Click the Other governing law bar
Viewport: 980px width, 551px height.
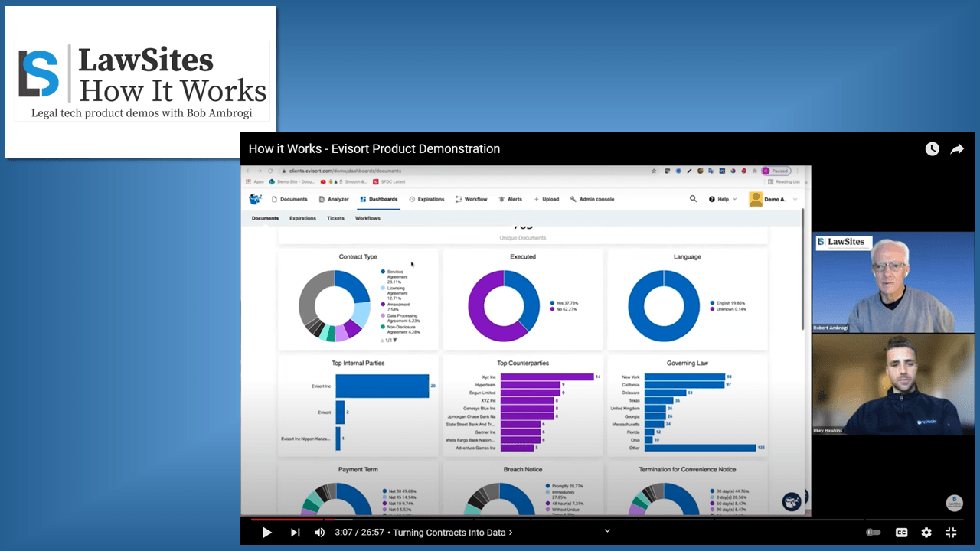[x=700, y=448]
